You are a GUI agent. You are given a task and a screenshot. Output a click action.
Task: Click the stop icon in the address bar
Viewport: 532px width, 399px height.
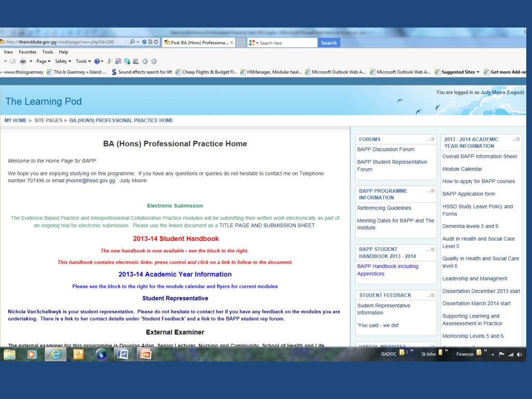pyautogui.click(x=144, y=42)
